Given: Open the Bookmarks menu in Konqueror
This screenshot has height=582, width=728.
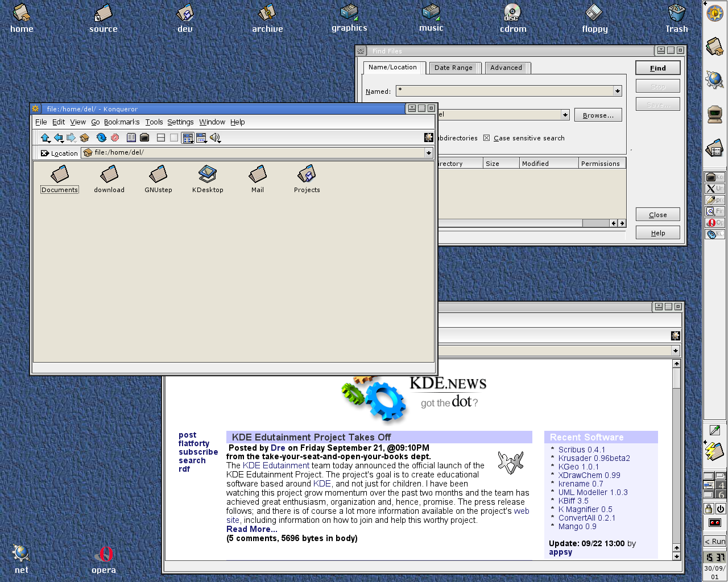Looking at the screenshot, I should pos(122,122).
